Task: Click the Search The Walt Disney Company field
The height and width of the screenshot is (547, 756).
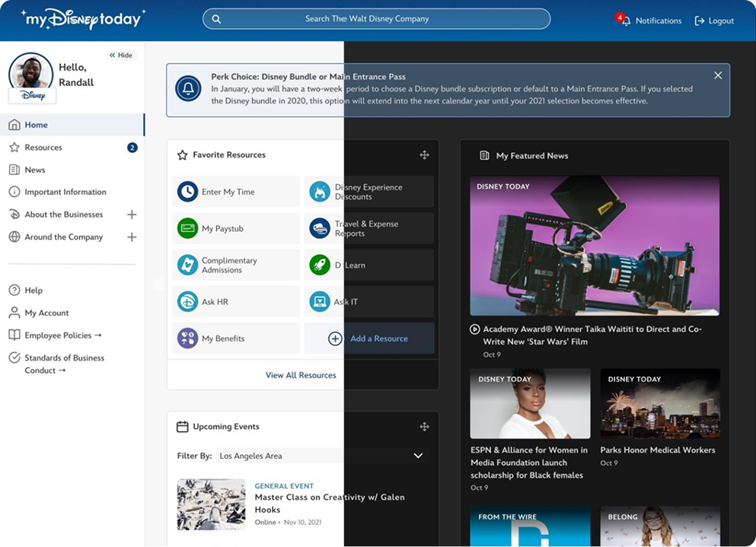Action: pyautogui.click(x=376, y=19)
